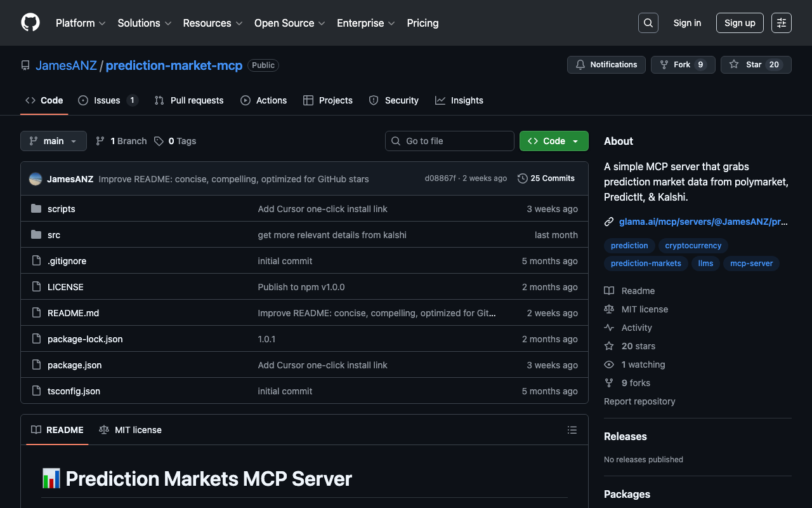Open the search magnifier button
This screenshot has width=812, height=508.
coord(648,23)
